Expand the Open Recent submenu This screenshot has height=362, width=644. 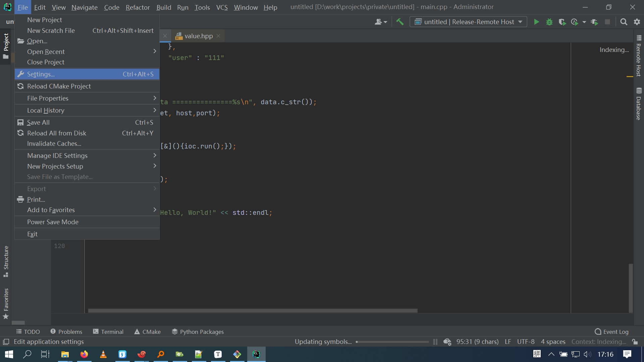coord(46,52)
